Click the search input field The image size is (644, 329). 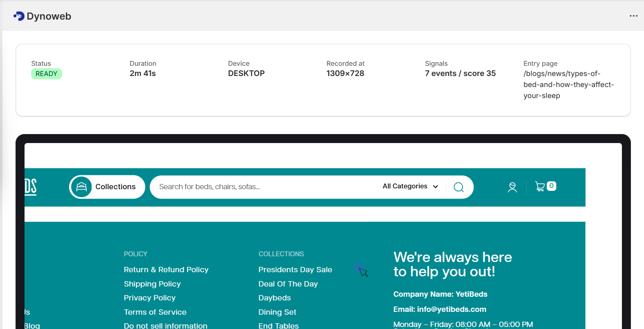[262, 187]
